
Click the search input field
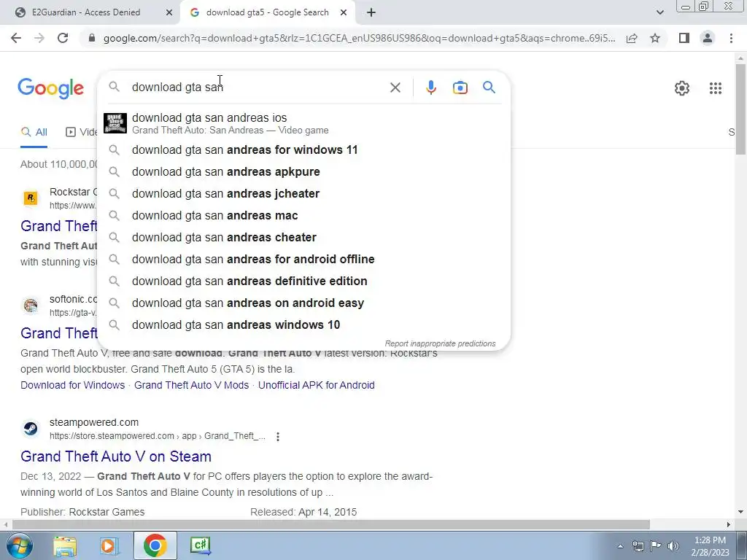(258, 87)
